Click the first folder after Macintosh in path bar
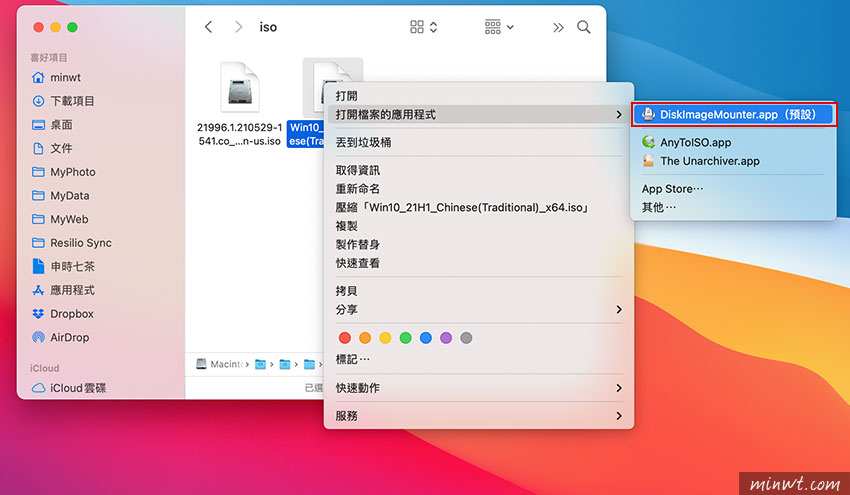This screenshot has width=850, height=495. tap(260, 364)
